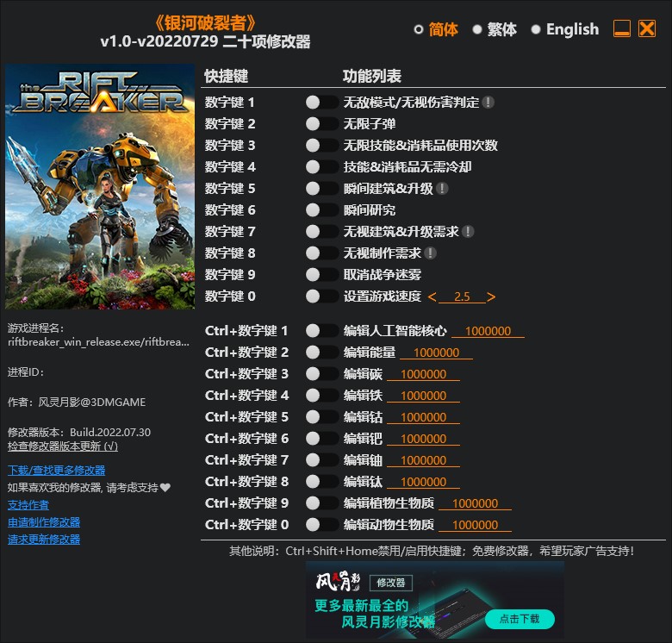Toggle 编辑人工智能核心 switch
This screenshot has height=643, width=672.
(x=322, y=330)
